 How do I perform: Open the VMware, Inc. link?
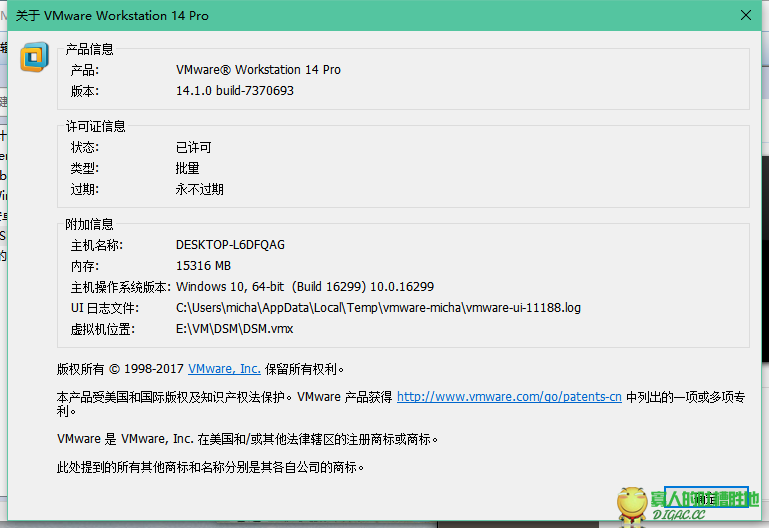coord(224,369)
